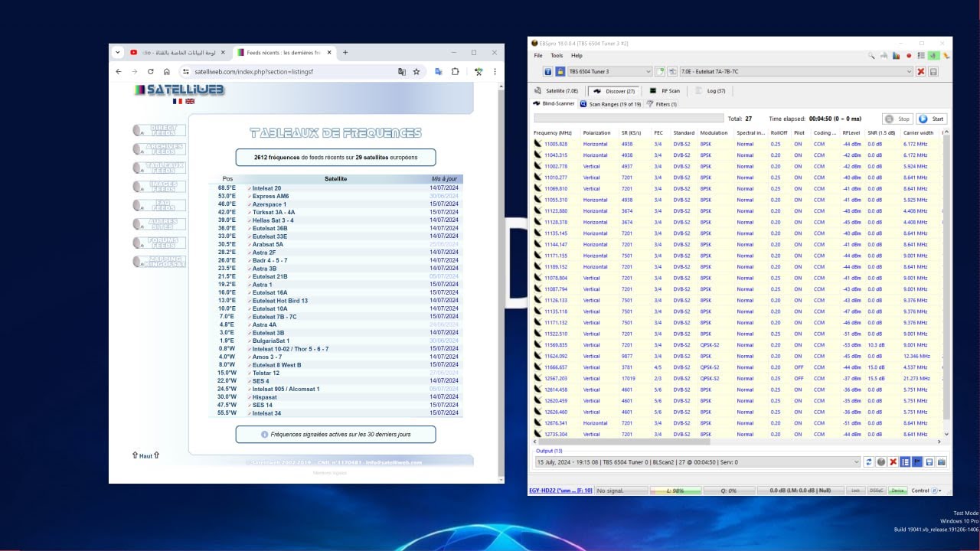Open the Scan Ranges (19 of 19) sub-tab
Viewport: 980px width, 551px height.
click(x=610, y=103)
